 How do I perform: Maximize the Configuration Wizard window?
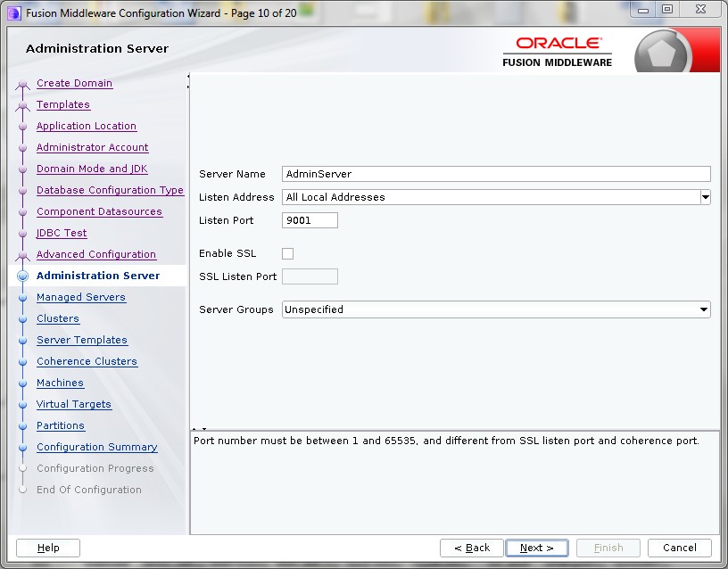click(667, 10)
